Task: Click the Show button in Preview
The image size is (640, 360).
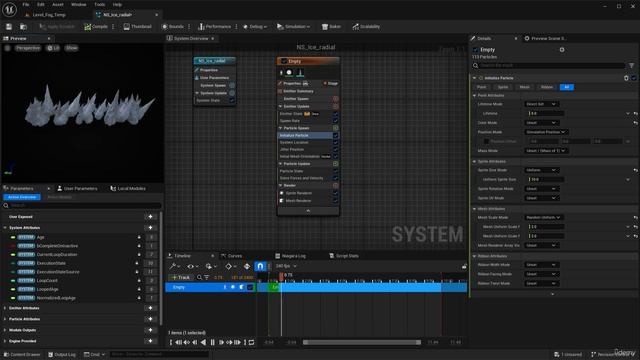Action: coord(71,48)
